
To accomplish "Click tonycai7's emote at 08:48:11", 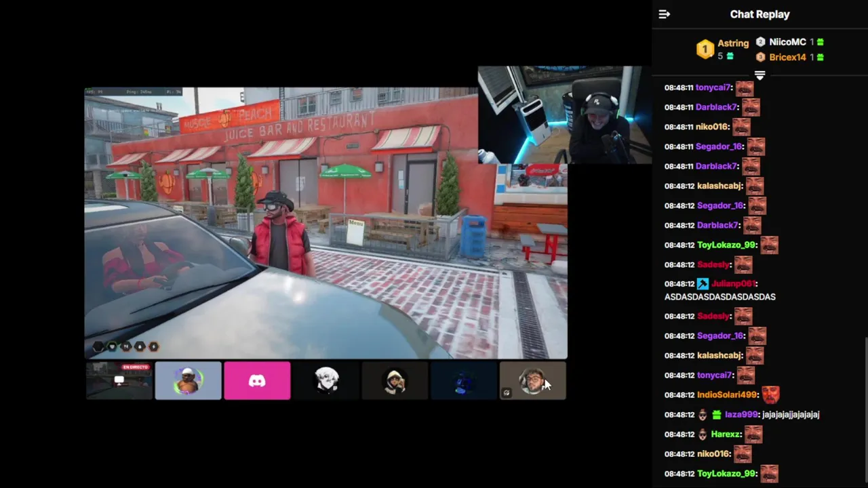I will (x=745, y=88).
